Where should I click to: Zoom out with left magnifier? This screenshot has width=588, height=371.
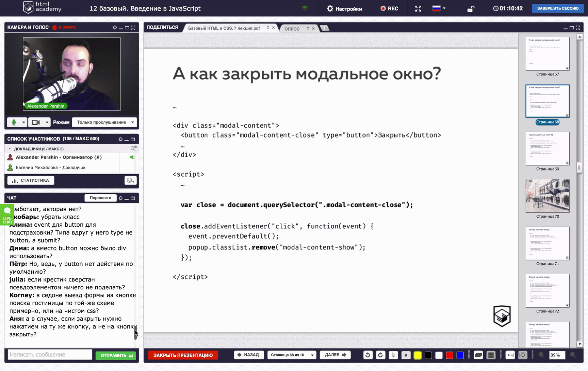coord(541,355)
